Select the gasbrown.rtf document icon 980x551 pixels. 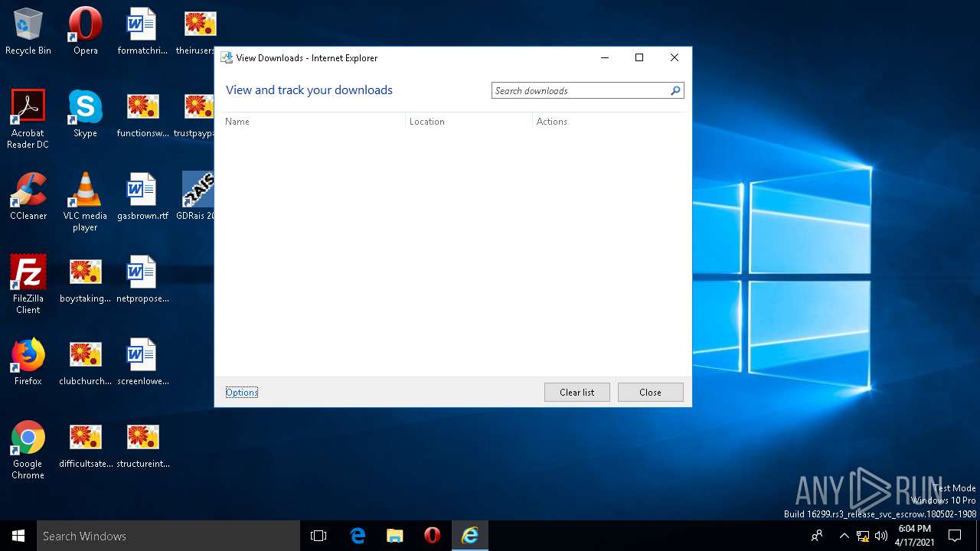click(x=142, y=197)
